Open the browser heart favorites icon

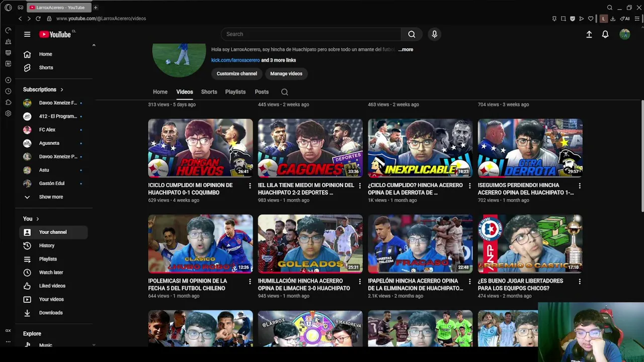[591, 19]
